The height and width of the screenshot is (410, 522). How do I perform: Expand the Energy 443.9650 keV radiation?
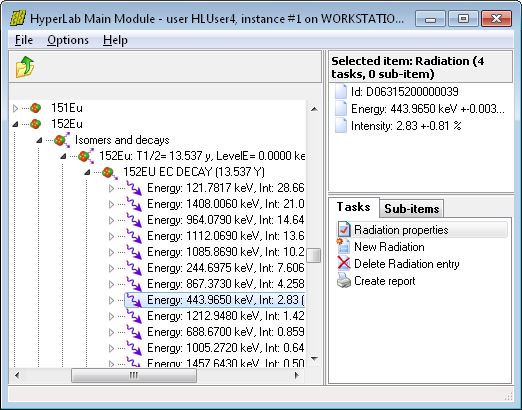click(x=111, y=300)
